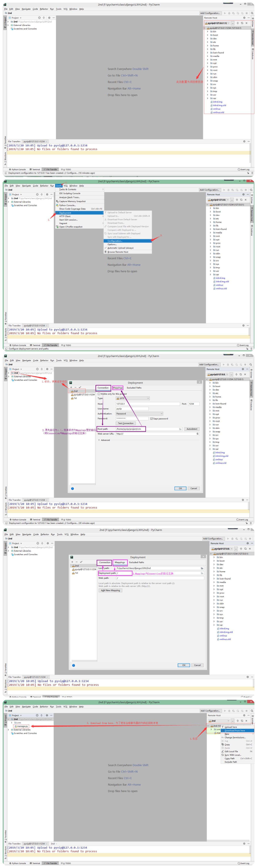Click the checkmark icon in the Connection-tab Deployment dialog
This screenshot has height=868, width=257.
(x=80, y=387)
